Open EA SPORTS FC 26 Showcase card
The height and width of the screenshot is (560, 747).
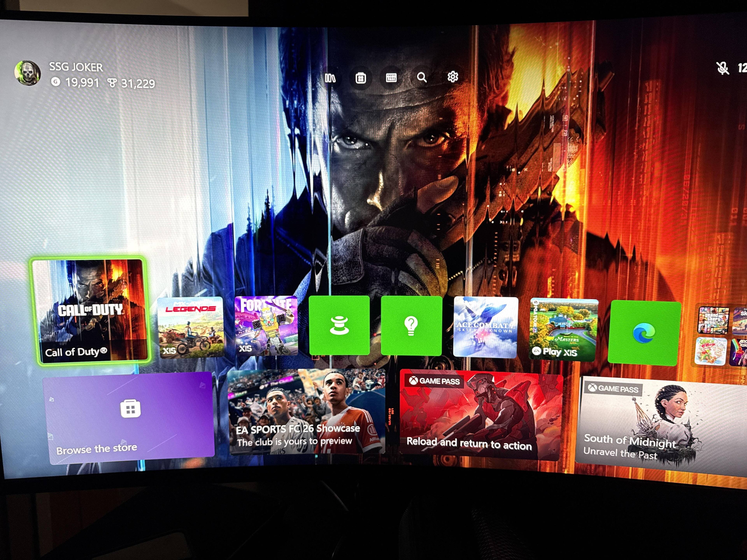[307, 412]
